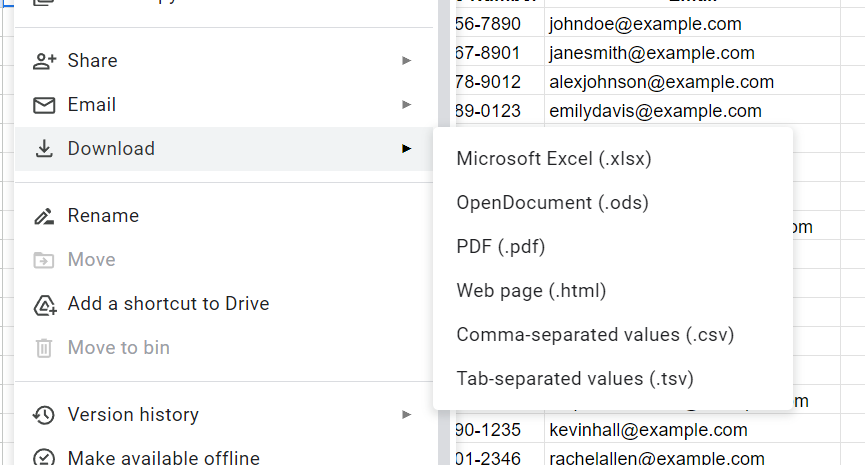Select Web page (.html) download option
The image size is (865, 465).
click(531, 291)
